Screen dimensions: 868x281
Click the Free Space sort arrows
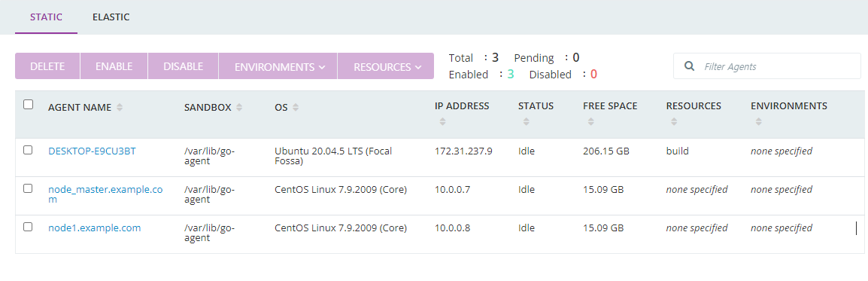click(x=590, y=121)
